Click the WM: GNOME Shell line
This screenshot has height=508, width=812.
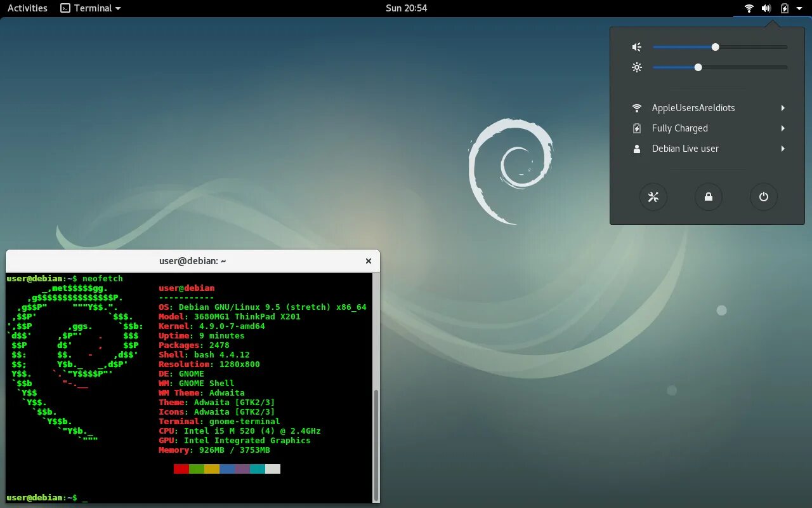(197, 384)
